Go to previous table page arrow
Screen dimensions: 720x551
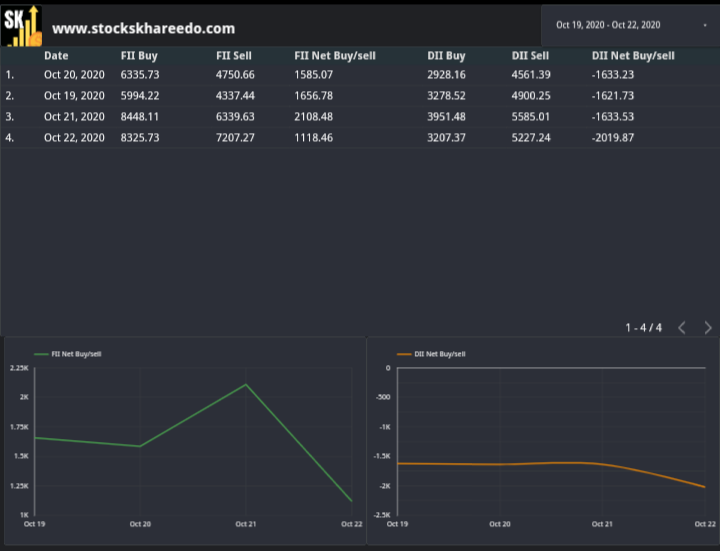(682, 327)
